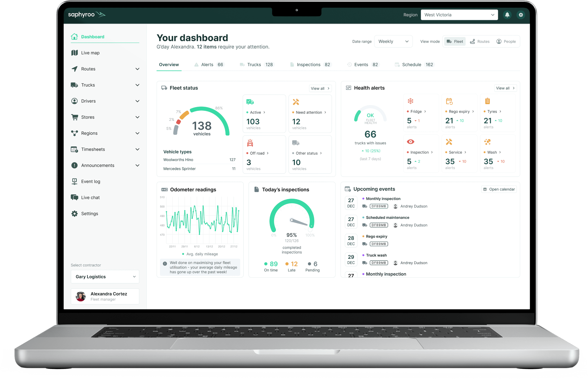Click Open calendar button
Viewport: 588px width, 380px height.
tap(499, 189)
